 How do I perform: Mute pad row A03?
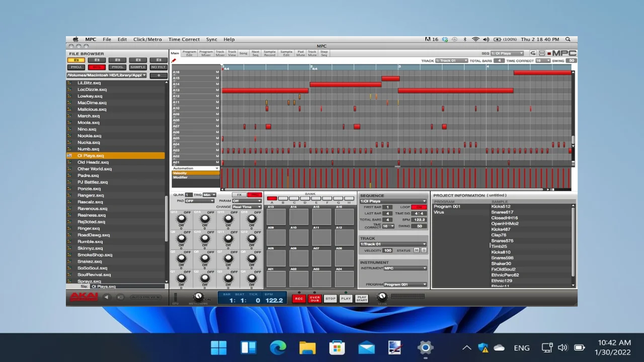217,150
